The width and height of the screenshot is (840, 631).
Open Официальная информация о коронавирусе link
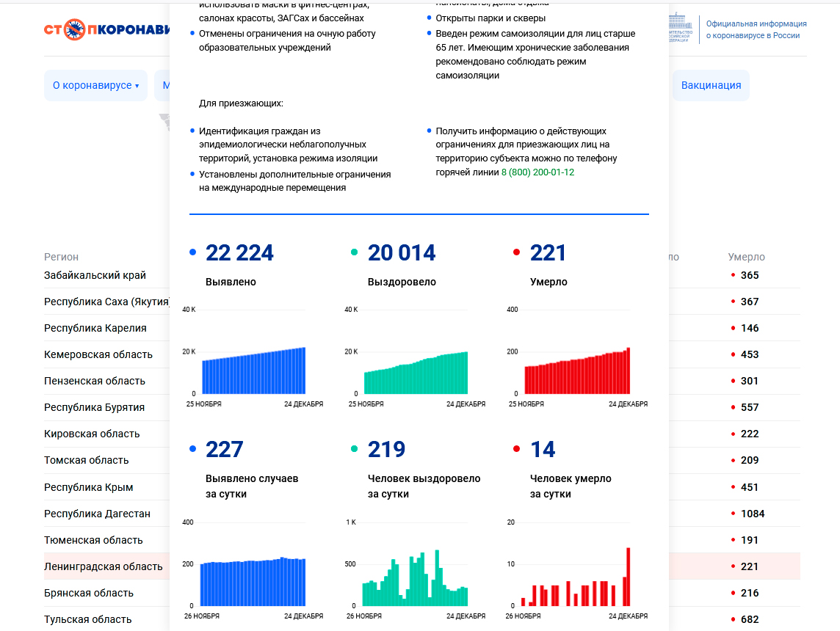click(756, 29)
